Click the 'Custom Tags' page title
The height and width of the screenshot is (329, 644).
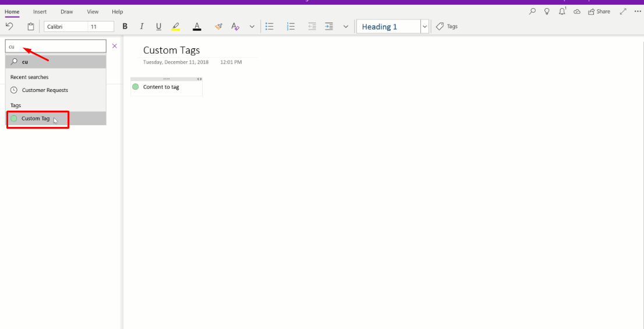pos(171,50)
